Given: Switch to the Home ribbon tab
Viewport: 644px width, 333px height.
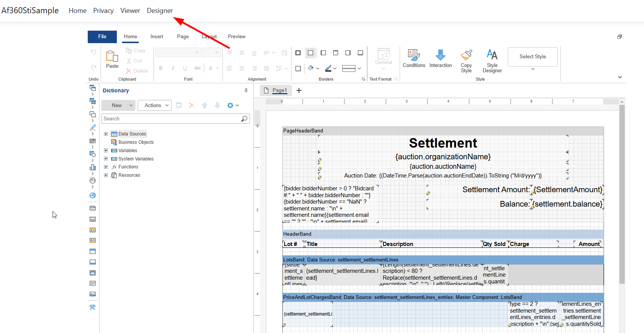Looking at the screenshot, I should tap(130, 37).
